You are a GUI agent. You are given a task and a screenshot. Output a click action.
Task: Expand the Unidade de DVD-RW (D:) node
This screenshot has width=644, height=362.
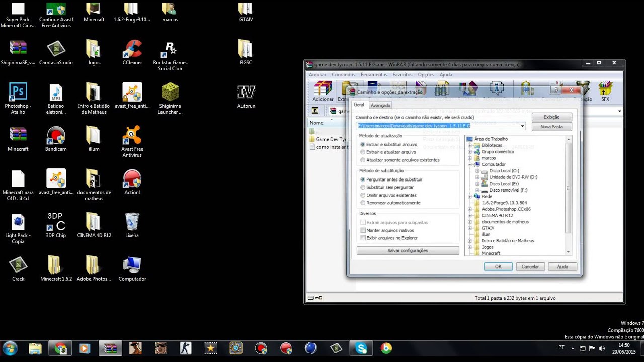(477, 177)
